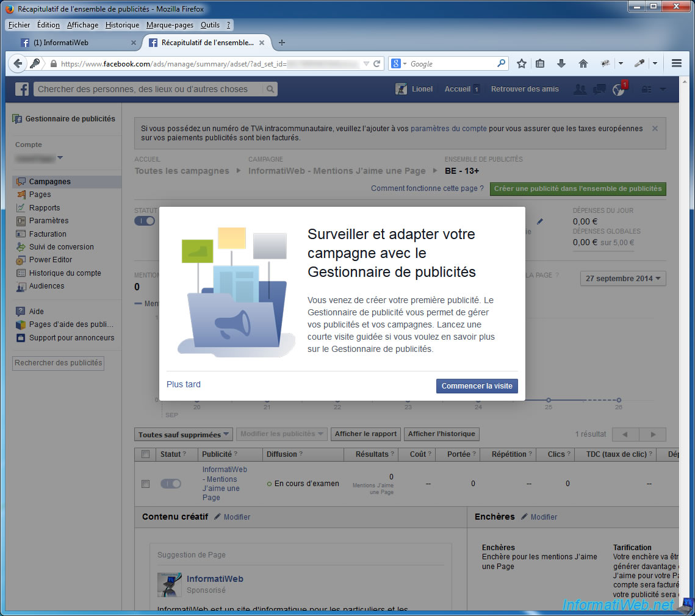Viewport: 695px width, 616px height.
Task: Dismiss the TVA notice with the X
Action: (655, 129)
